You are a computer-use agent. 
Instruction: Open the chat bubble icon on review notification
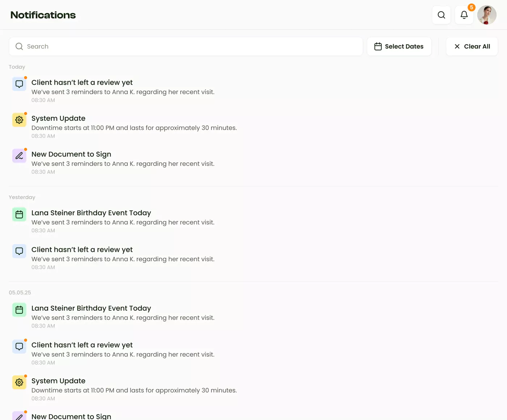tap(19, 84)
